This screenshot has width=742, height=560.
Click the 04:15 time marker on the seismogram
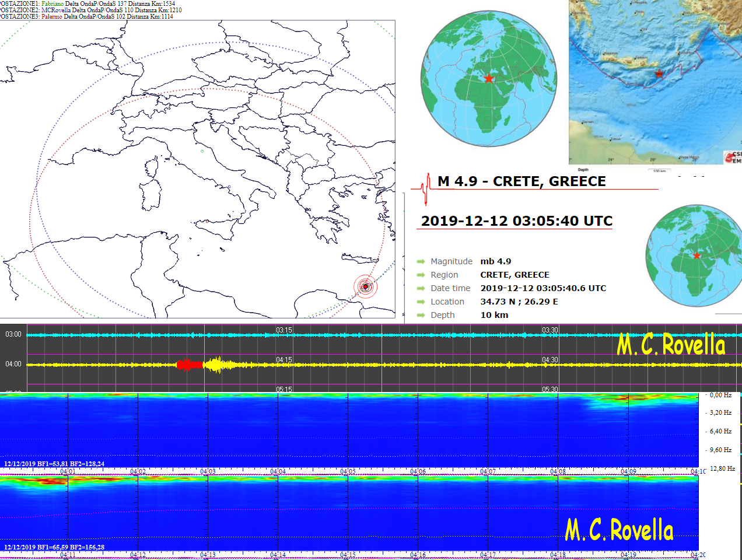[x=284, y=360]
